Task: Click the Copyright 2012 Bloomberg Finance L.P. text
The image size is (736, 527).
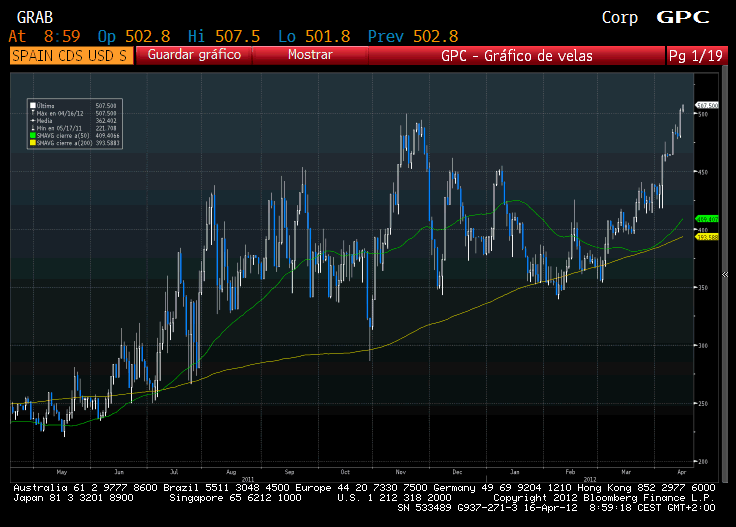Action: coord(604,498)
